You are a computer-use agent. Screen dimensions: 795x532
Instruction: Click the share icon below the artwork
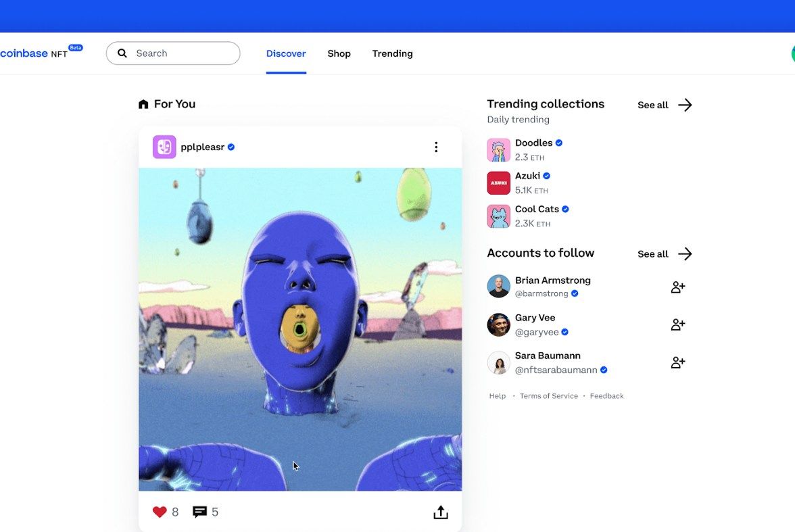coord(441,512)
